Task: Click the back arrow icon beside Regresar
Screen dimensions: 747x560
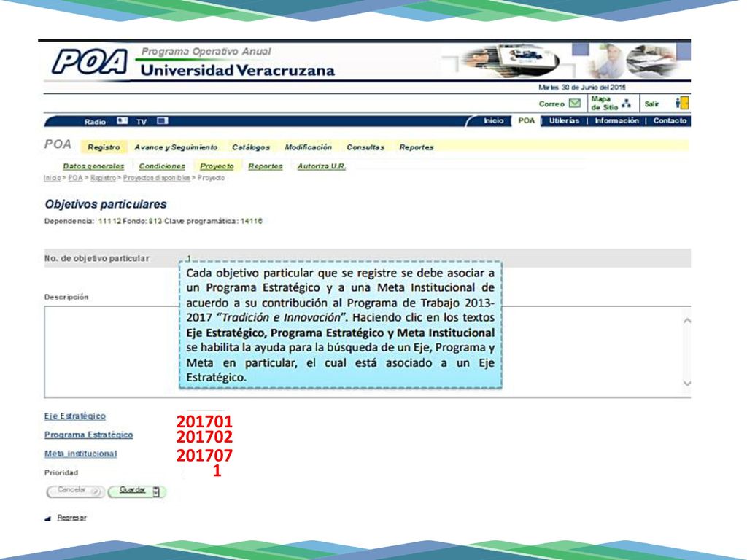Action: (x=47, y=518)
